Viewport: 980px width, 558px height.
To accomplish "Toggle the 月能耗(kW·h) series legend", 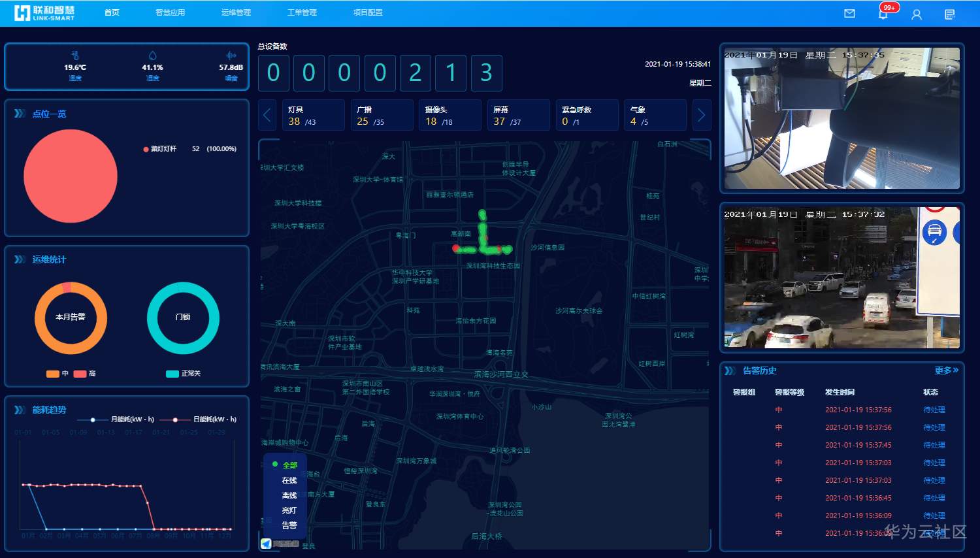I will click(116, 419).
